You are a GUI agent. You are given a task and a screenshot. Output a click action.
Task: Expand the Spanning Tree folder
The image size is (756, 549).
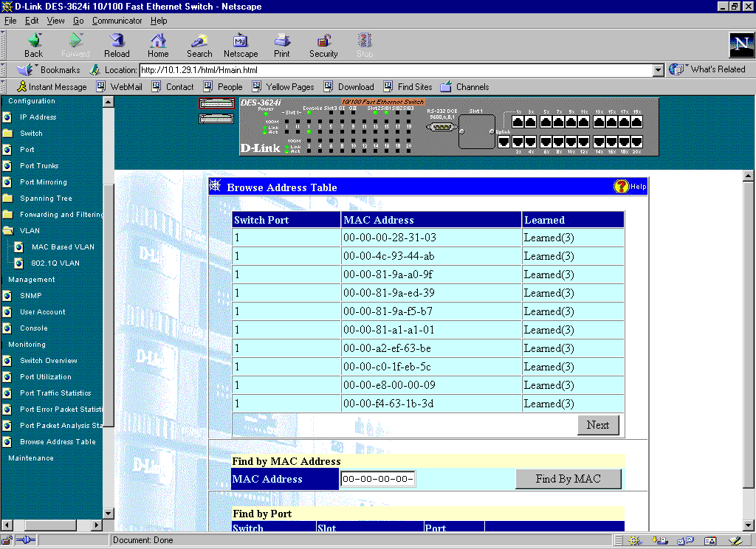tap(8, 198)
